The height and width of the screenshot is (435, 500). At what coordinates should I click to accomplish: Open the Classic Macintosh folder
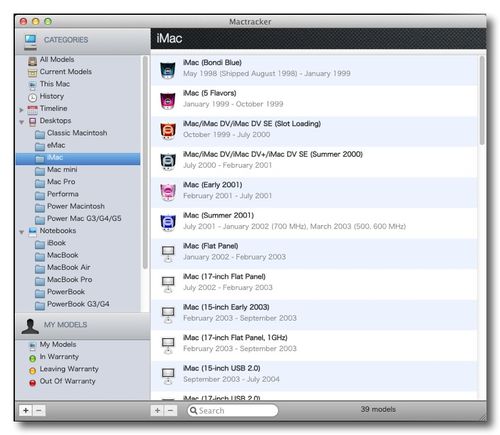pos(77,133)
